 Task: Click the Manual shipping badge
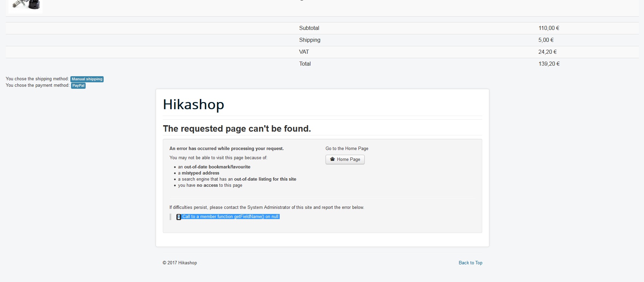pyautogui.click(x=87, y=79)
